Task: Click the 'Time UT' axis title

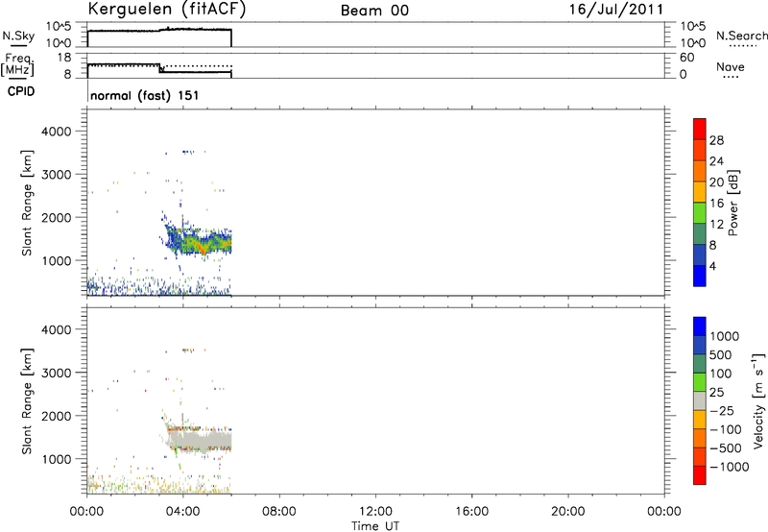Action: point(375,526)
